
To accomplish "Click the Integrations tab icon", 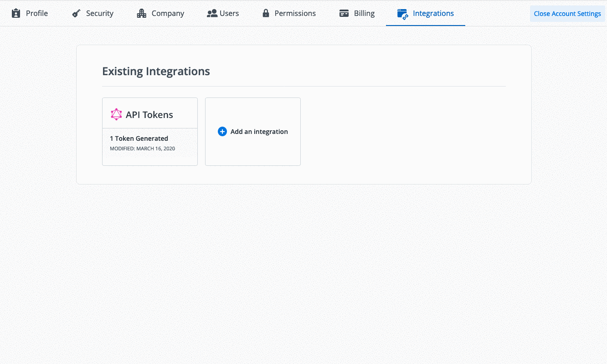I will (403, 13).
